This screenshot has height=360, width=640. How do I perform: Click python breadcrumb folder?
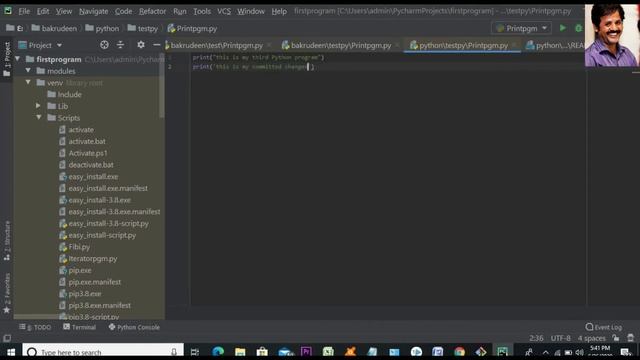pos(102,28)
